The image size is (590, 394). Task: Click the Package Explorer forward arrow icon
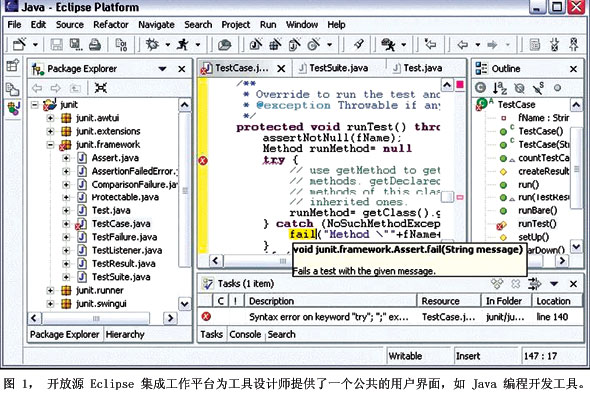(55, 88)
